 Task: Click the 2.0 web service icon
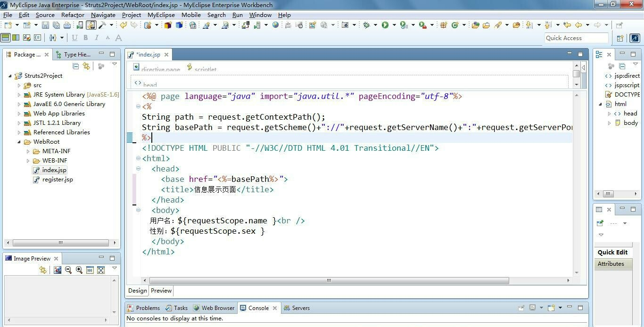[193, 25]
